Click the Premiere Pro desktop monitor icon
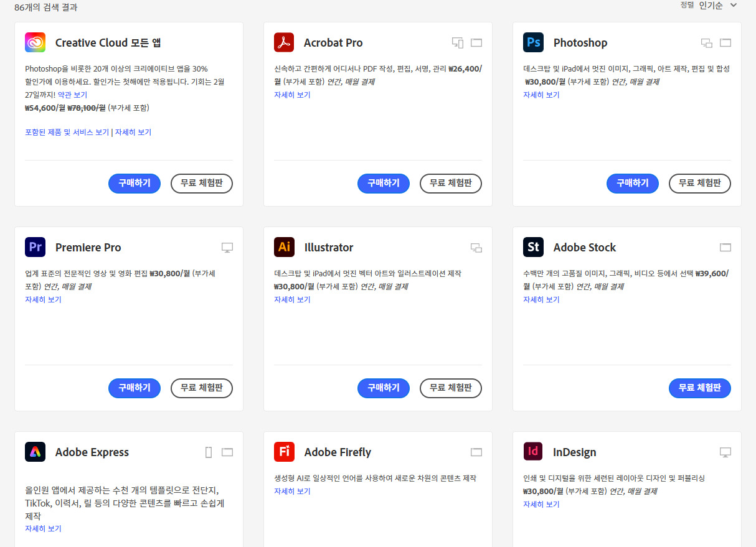The width and height of the screenshot is (756, 547). [227, 248]
